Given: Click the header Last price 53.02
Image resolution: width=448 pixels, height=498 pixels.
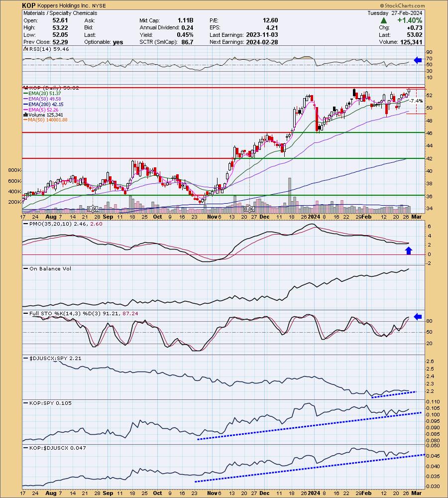Looking at the screenshot, I should coord(415,35).
